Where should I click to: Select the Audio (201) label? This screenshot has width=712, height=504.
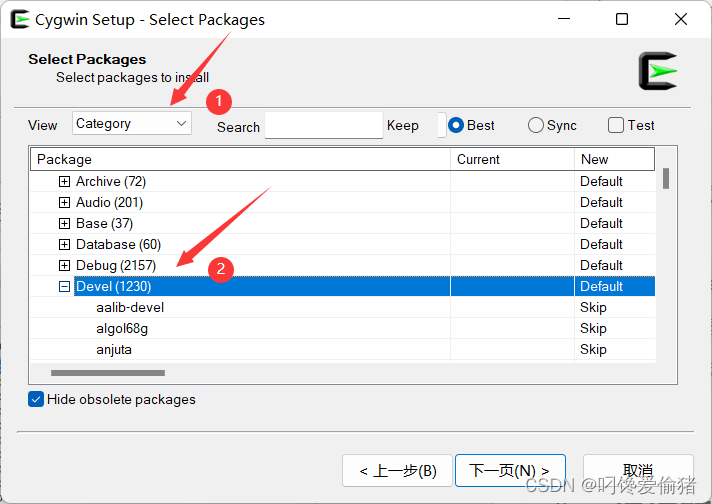(109, 203)
